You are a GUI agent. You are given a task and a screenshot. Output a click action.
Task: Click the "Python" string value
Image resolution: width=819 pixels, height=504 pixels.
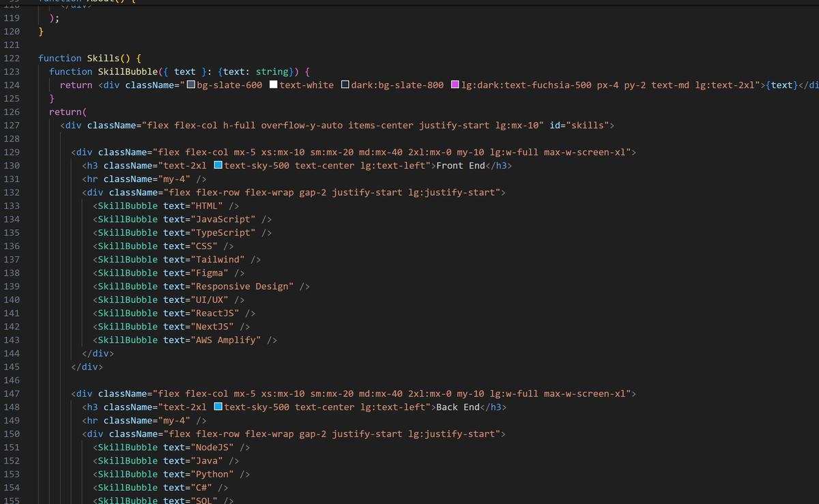[x=212, y=474]
